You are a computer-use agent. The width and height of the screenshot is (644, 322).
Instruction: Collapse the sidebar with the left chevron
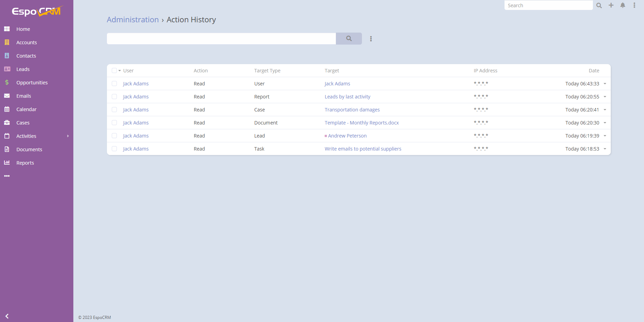(x=7, y=316)
